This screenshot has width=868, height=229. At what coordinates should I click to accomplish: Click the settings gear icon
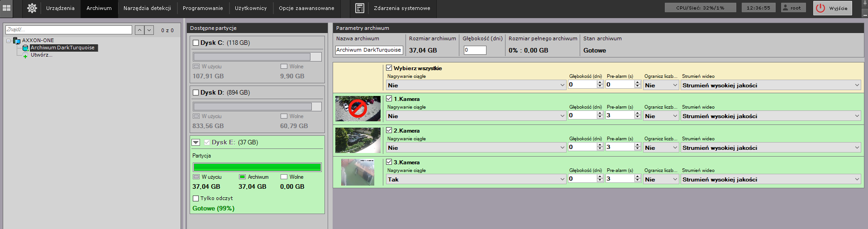coord(32,8)
